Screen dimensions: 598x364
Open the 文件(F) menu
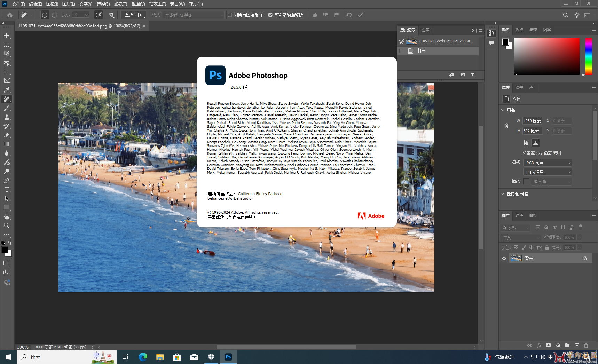18,4
